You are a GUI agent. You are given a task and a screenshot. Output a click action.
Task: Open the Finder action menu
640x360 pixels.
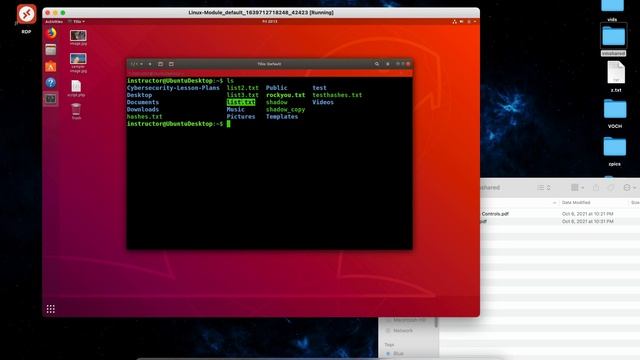(x=630, y=187)
